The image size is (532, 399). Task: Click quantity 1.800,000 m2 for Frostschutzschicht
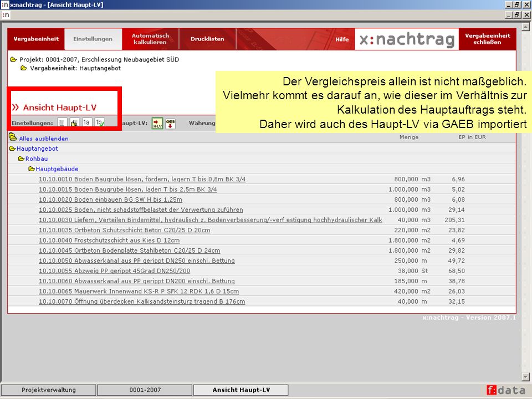pyautogui.click(x=410, y=240)
